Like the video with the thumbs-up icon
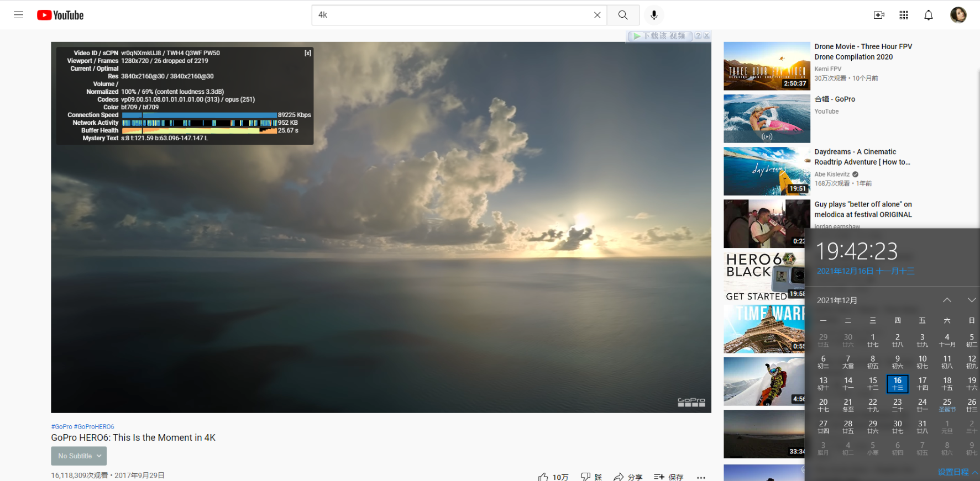980x481 pixels. pos(544,477)
